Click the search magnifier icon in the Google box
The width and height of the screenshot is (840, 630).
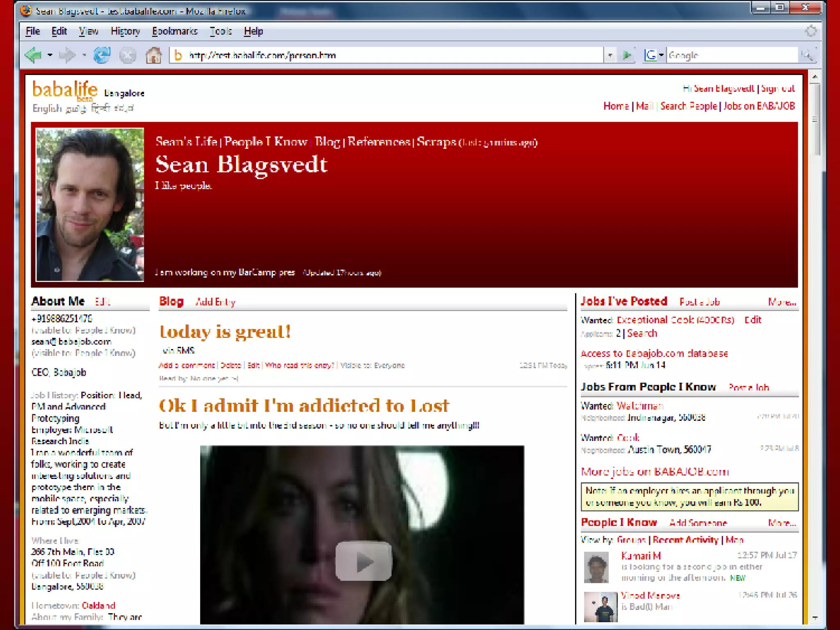pos(807,55)
